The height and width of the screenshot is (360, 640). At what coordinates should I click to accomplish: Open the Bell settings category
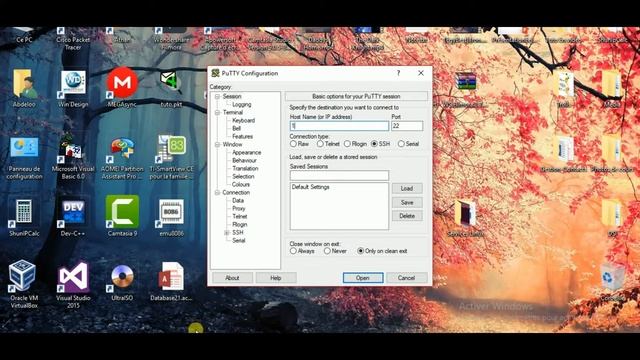tap(236, 129)
